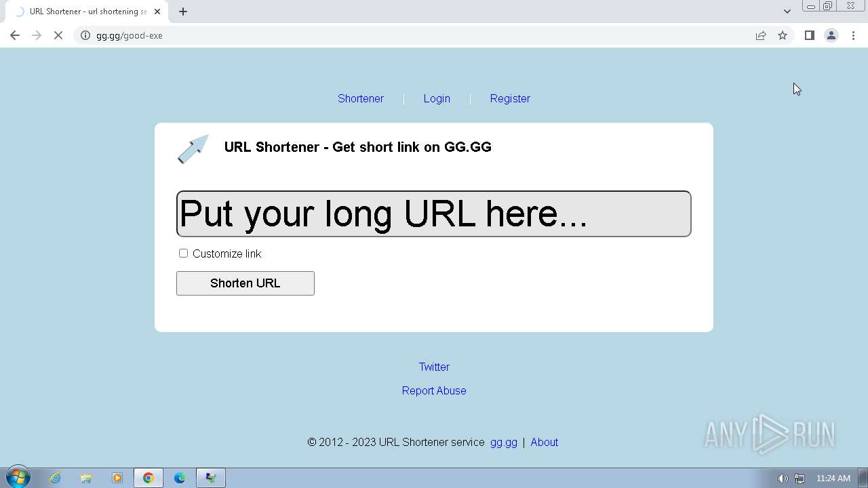Open Chrome side panel

809,35
